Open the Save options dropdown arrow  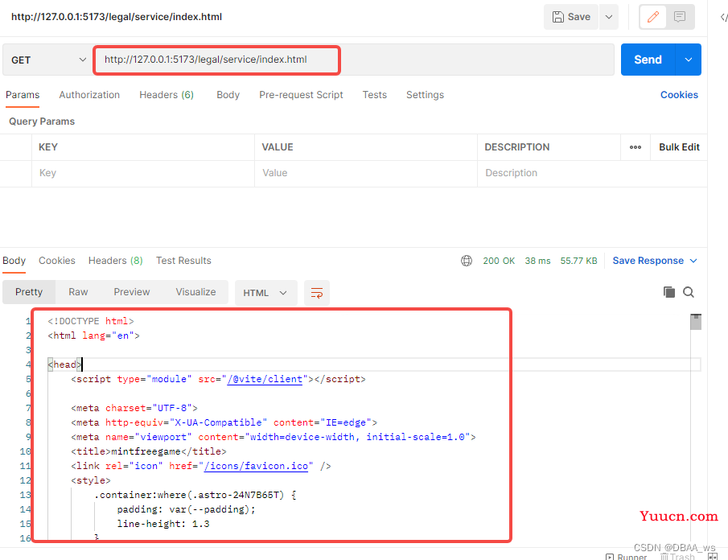click(x=609, y=17)
